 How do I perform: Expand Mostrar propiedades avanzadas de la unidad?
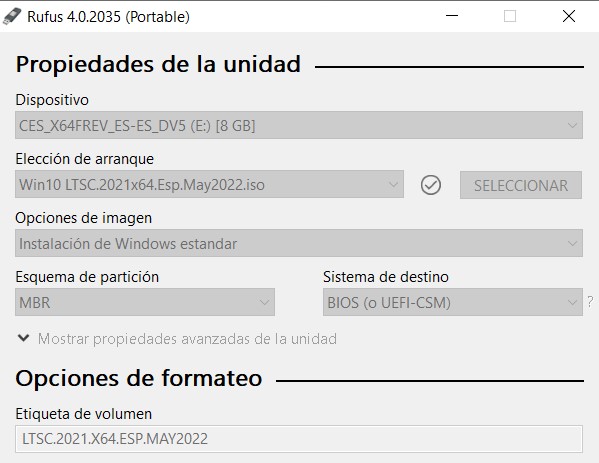(176, 339)
